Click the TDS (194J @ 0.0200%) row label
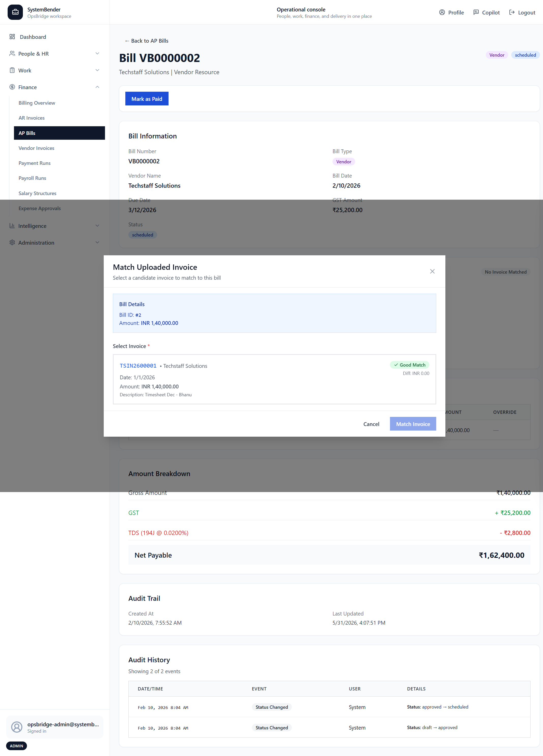This screenshot has height=756, width=543. pos(158,533)
